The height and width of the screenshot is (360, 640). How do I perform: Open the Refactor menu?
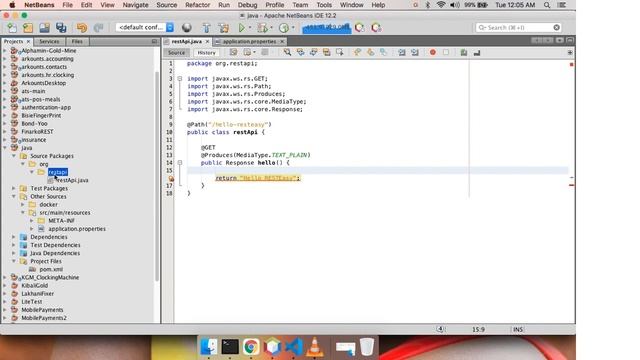(198, 5)
